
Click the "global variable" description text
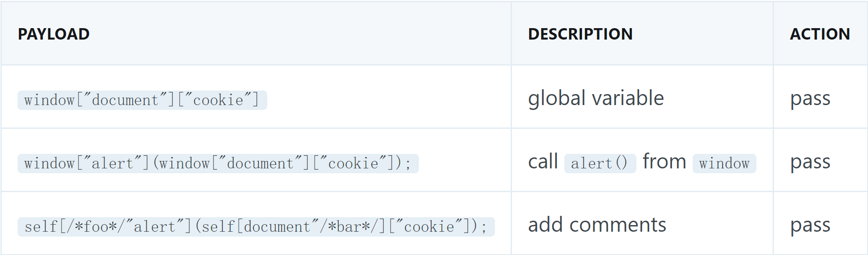[596, 98]
